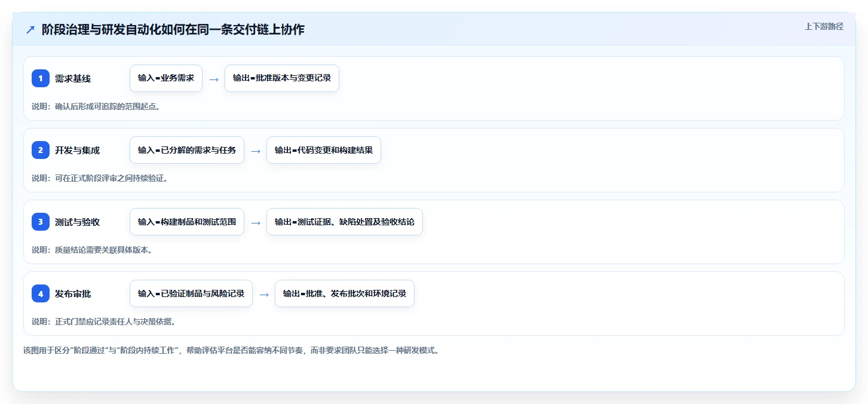Select the 输入=业务需求 chip

click(x=166, y=78)
